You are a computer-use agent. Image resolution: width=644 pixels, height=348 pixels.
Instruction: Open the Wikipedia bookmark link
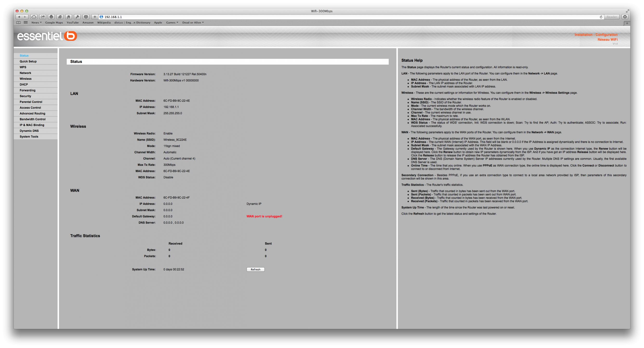(104, 22)
